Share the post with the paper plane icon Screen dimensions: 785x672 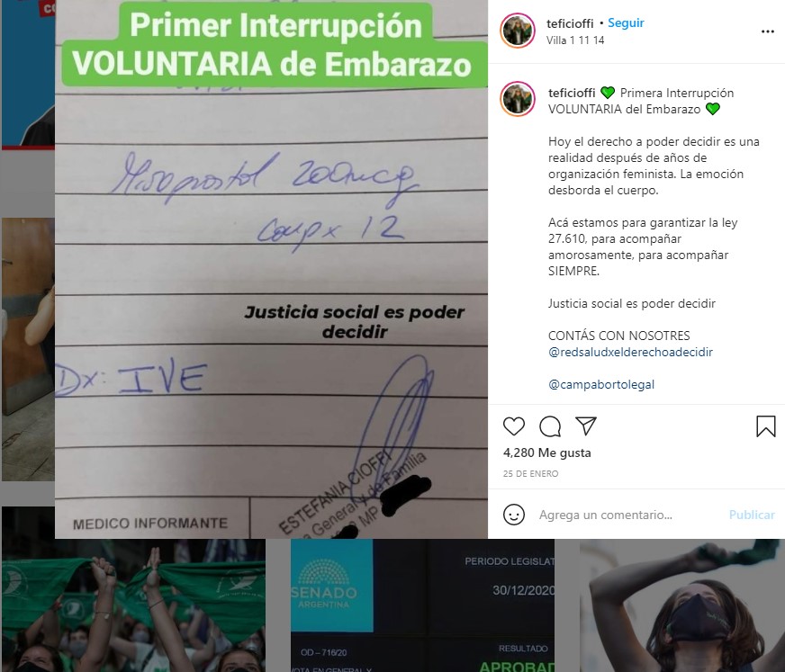tap(586, 426)
